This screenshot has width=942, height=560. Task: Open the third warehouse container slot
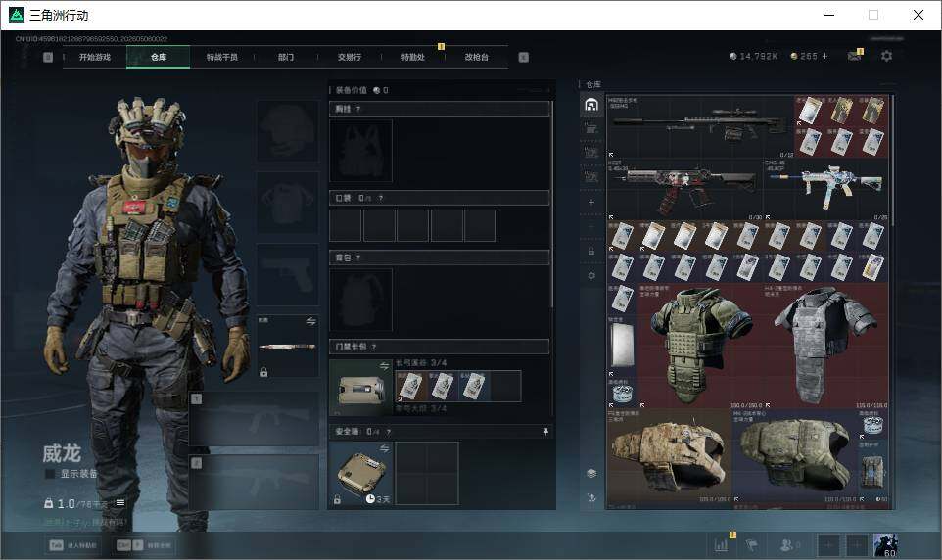tap(591, 153)
